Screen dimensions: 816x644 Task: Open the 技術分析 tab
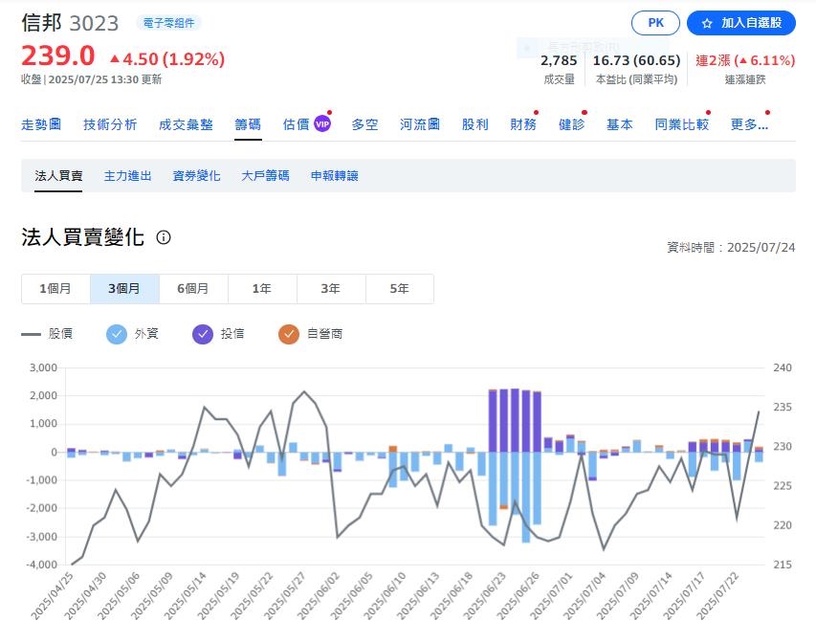(x=110, y=124)
